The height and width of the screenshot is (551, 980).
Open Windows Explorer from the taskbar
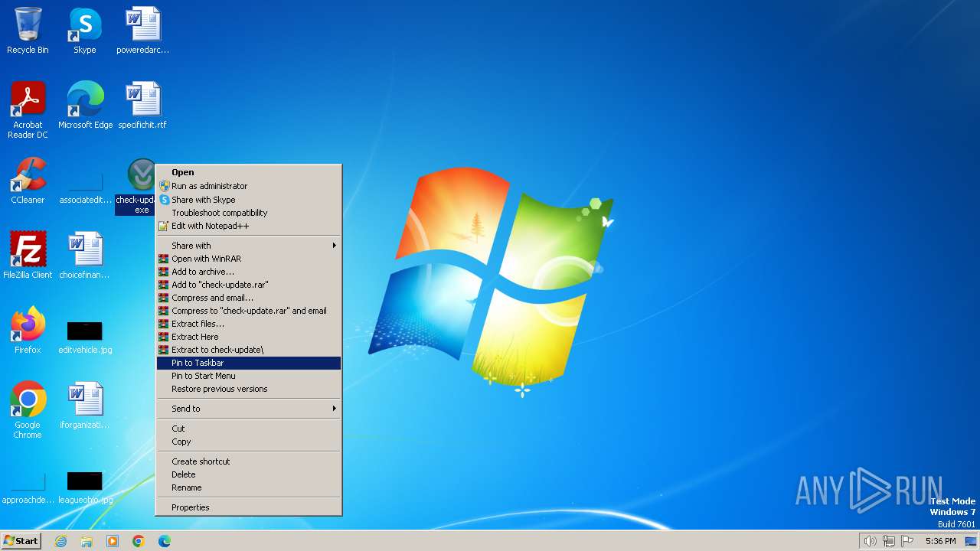[87, 541]
